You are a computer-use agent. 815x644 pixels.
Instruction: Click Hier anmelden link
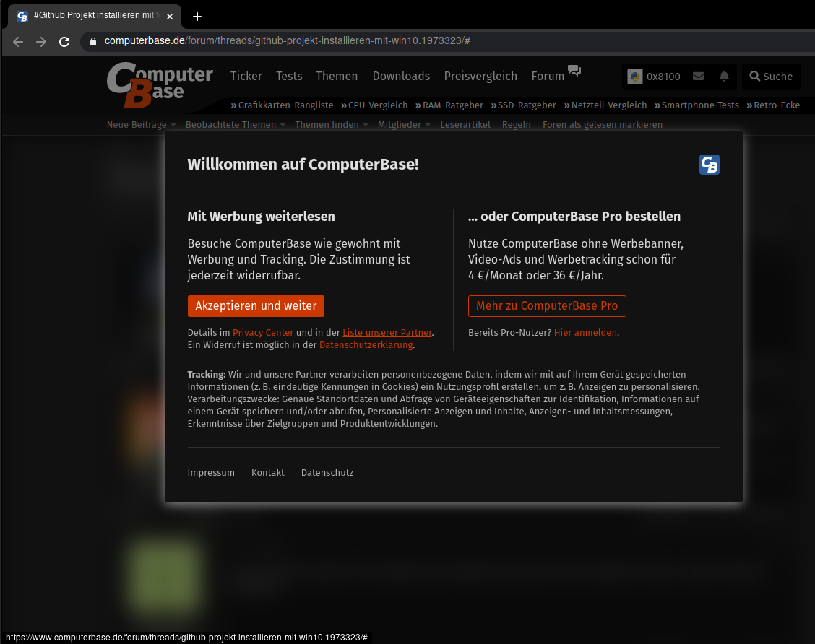pyautogui.click(x=585, y=332)
